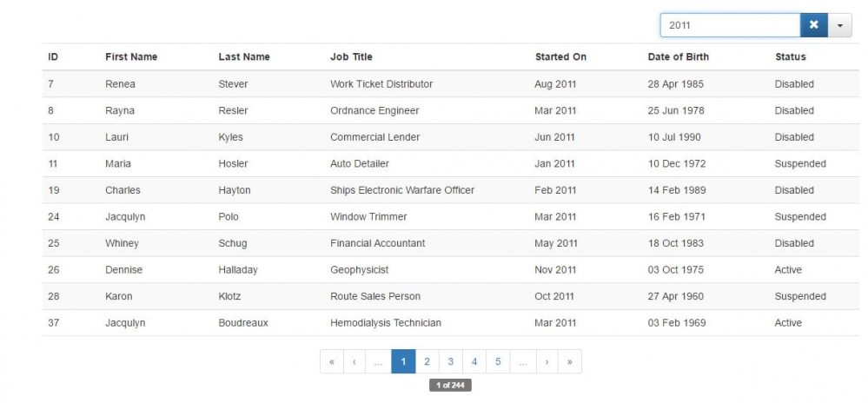Screen dimensions: 868x403
Task: Go to the previous page arrow
Action: 354,361
